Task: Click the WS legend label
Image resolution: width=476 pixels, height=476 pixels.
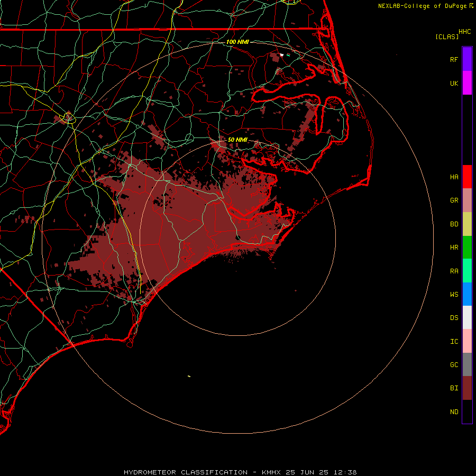Action: pos(454,294)
